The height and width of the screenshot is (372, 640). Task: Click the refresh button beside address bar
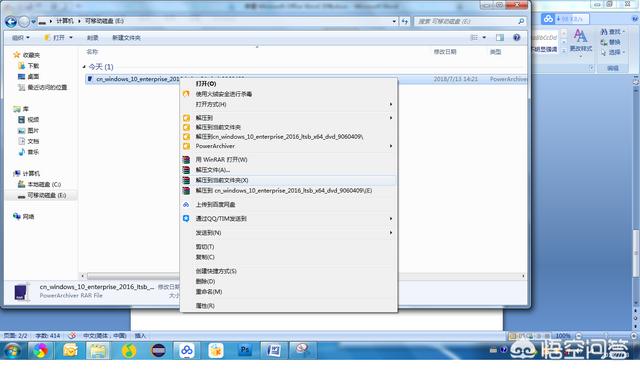405,21
